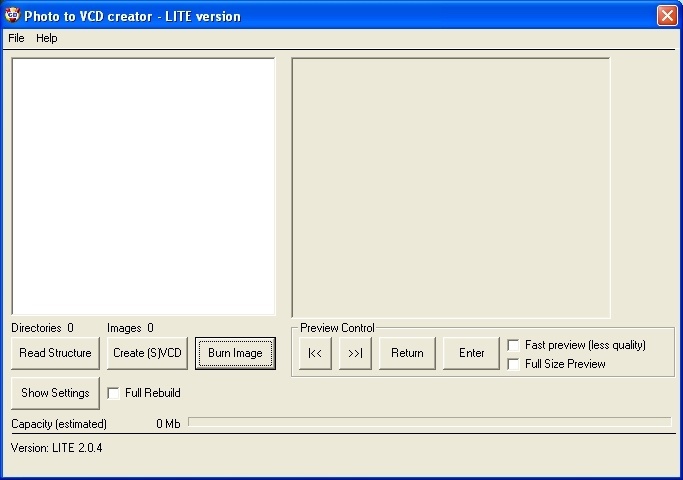The height and width of the screenshot is (480, 683).
Task: Click the Return preview button
Action: coord(407,353)
